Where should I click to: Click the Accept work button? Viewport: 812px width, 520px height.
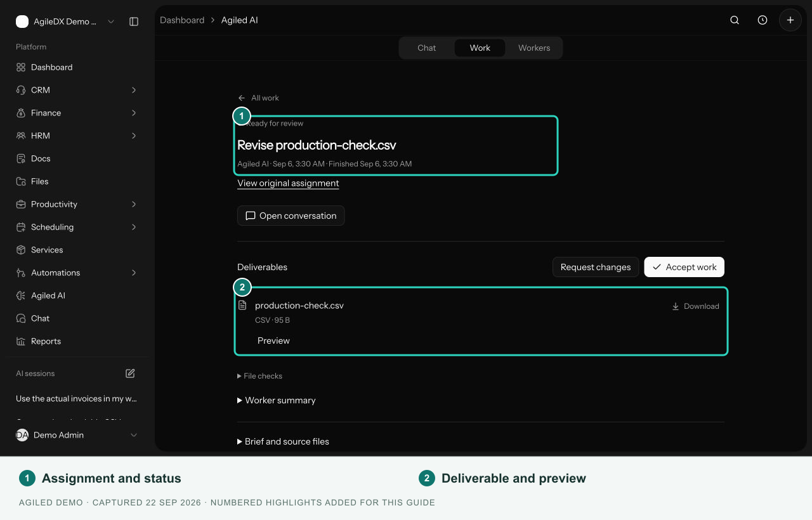684,267
